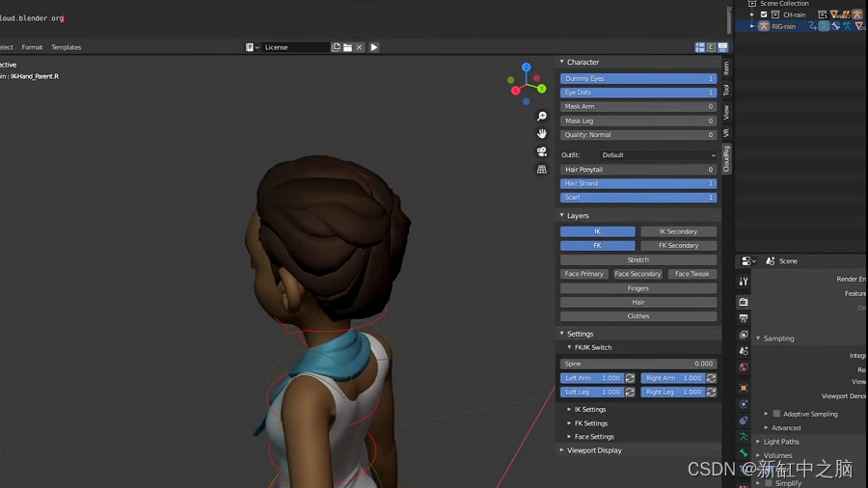This screenshot has width=868, height=488.
Task: Open the Scene properties tab icon
Action: pos(744,351)
